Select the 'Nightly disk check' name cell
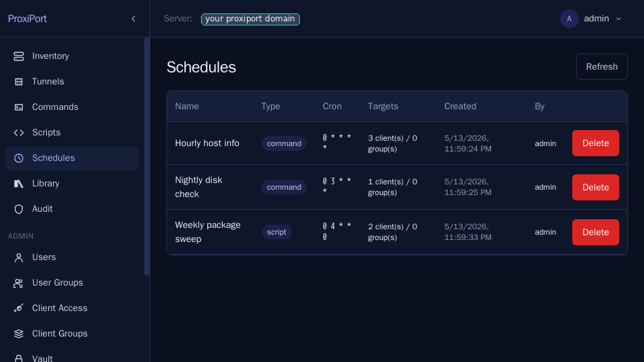This screenshot has width=644, height=362. [199, 187]
